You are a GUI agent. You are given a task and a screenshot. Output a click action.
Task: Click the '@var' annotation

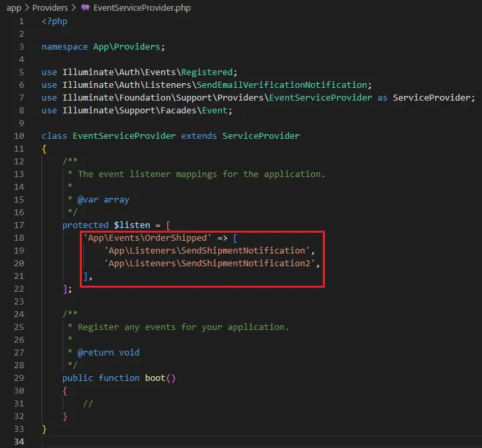(88, 200)
